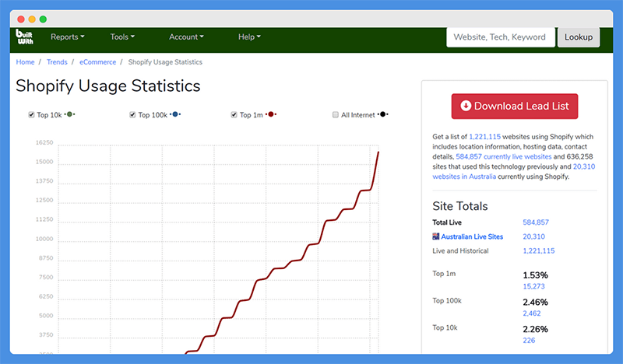Click the green maximize window button

(x=43, y=19)
